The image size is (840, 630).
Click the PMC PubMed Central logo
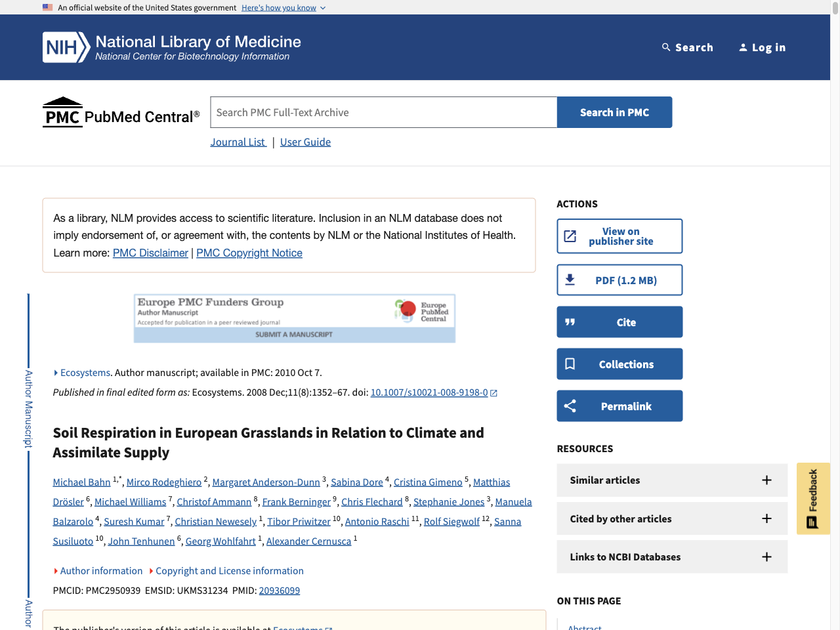click(x=121, y=112)
